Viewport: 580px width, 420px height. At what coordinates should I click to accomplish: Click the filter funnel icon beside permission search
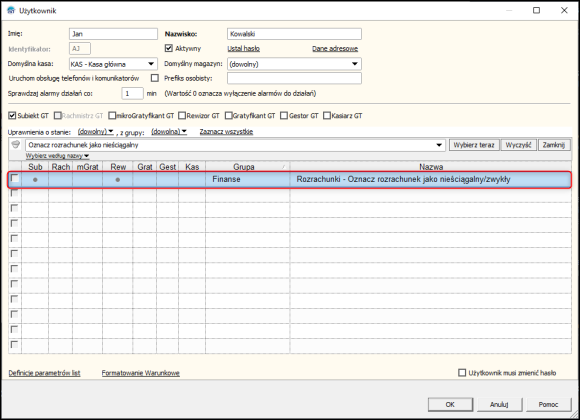tap(16, 145)
